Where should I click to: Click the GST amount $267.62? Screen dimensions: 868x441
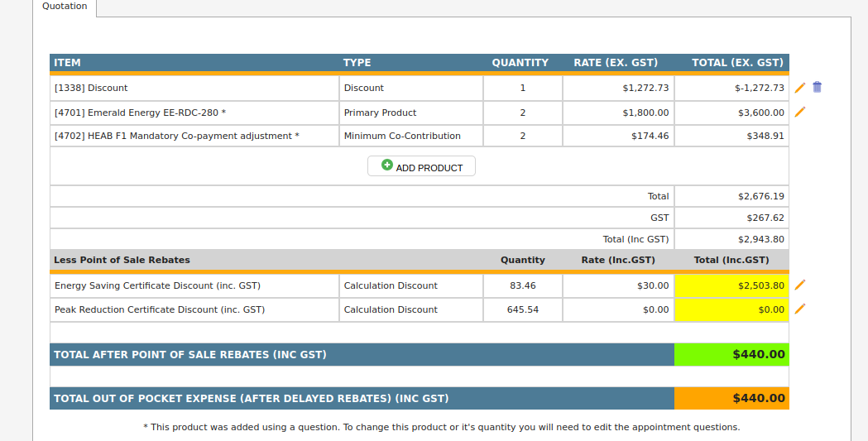(760, 218)
